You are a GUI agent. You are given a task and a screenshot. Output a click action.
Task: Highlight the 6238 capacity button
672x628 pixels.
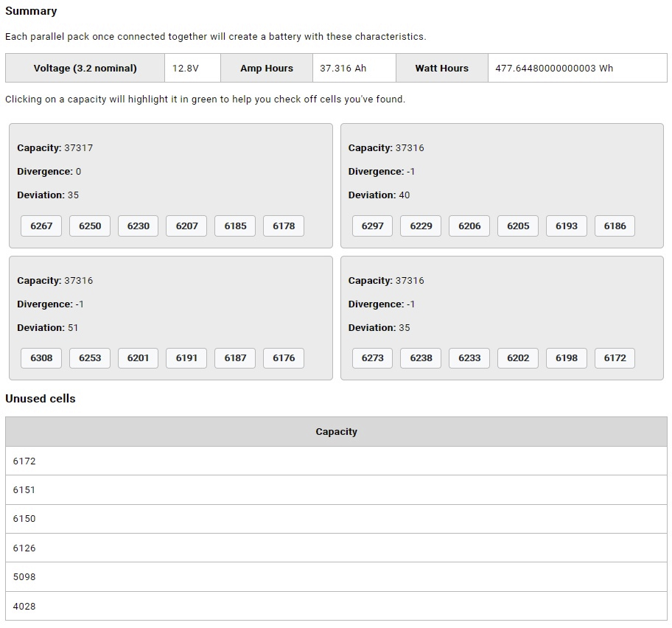click(x=421, y=358)
